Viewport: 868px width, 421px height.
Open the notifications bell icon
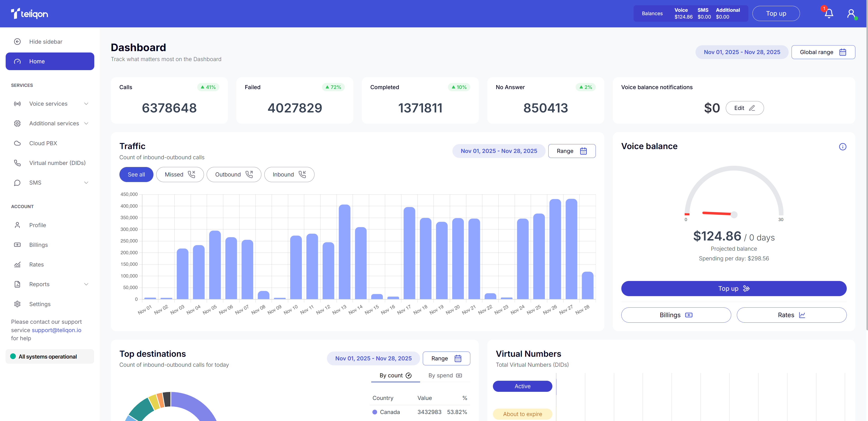pos(829,14)
